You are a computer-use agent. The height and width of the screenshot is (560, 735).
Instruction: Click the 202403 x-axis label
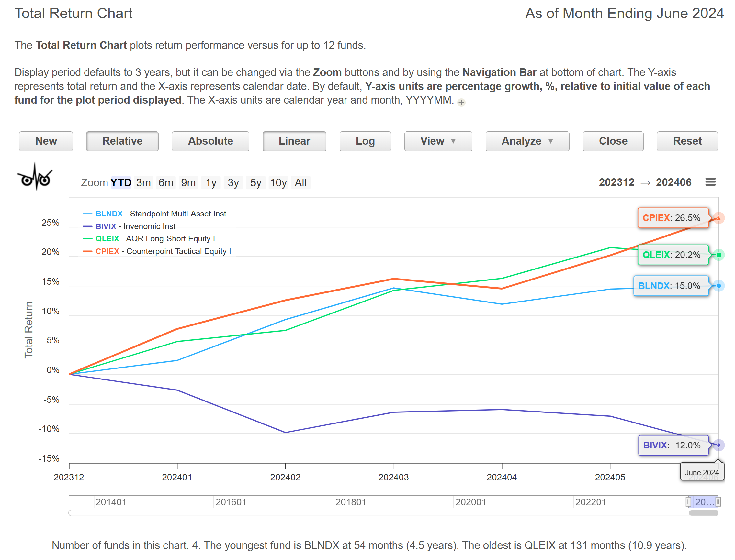pyautogui.click(x=393, y=477)
